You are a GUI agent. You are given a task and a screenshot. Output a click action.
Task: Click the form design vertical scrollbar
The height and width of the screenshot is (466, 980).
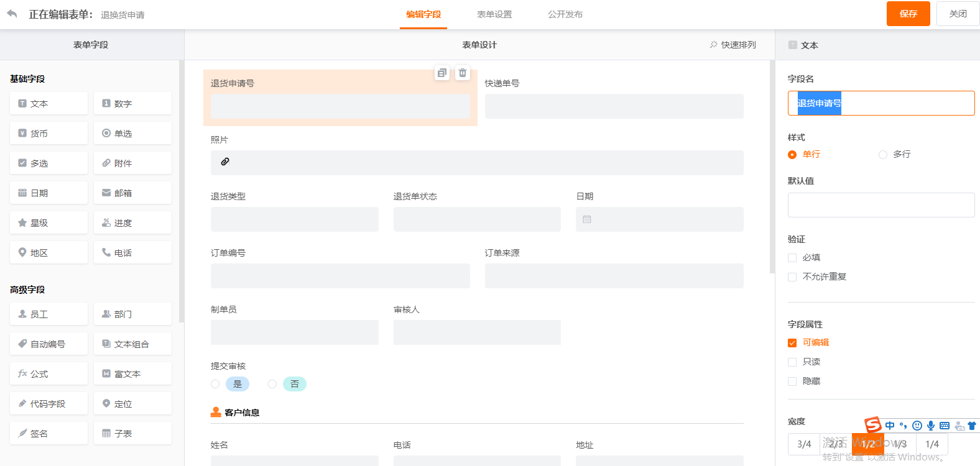pos(772,167)
